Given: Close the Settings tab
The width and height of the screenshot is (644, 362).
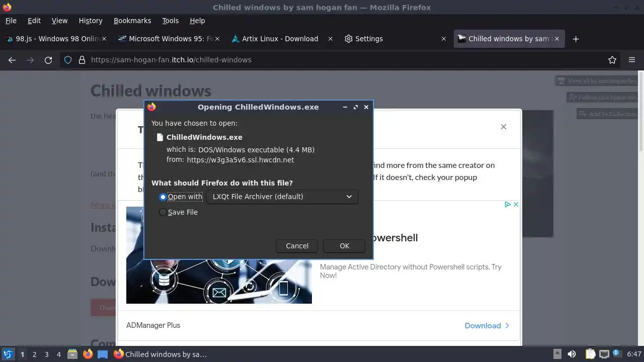Looking at the screenshot, I should [x=443, y=39].
